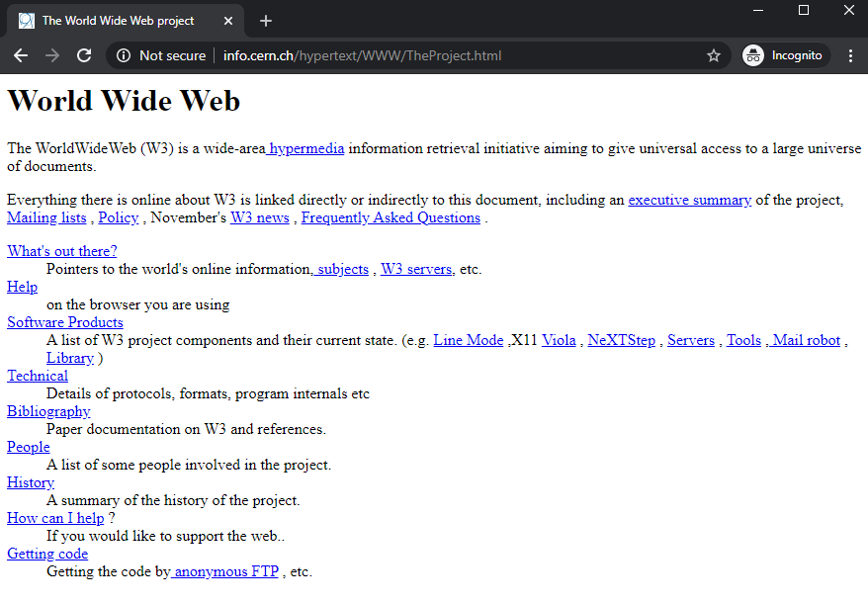The height and width of the screenshot is (603, 868).
Task: Click text 'If you would like to support the web..'
Action: coord(165,536)
